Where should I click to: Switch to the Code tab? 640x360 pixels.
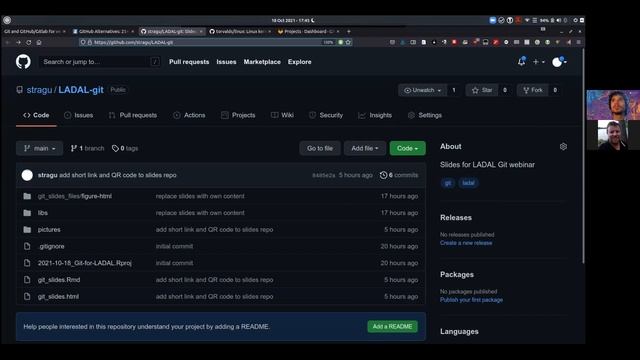(36, 116)
